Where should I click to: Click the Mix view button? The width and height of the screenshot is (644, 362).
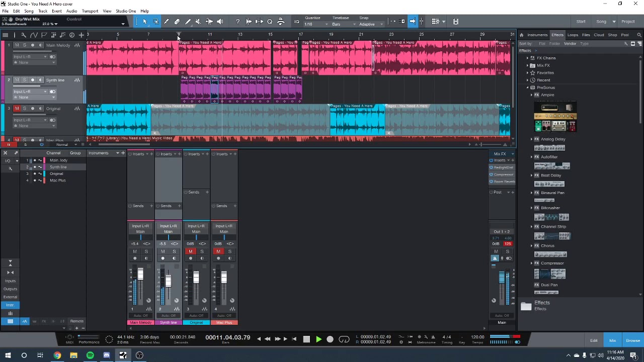pyautogui.click(x=612, y=341)
